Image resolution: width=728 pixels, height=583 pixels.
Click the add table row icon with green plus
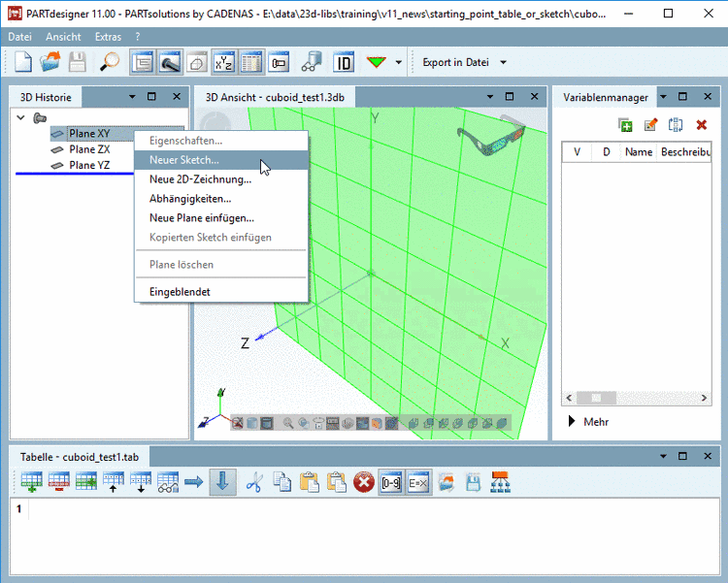(x=32, y=482)
